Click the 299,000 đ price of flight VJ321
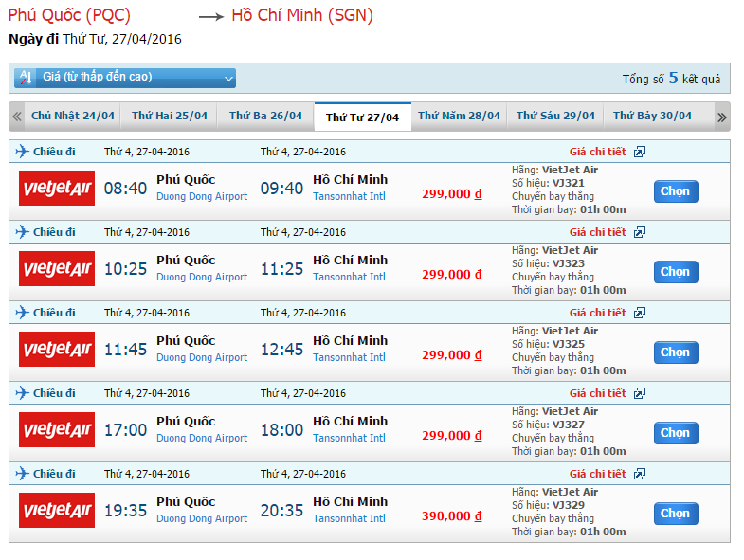Image resolution: width=744 pixels, height=560 pixels. click(452, 194)
